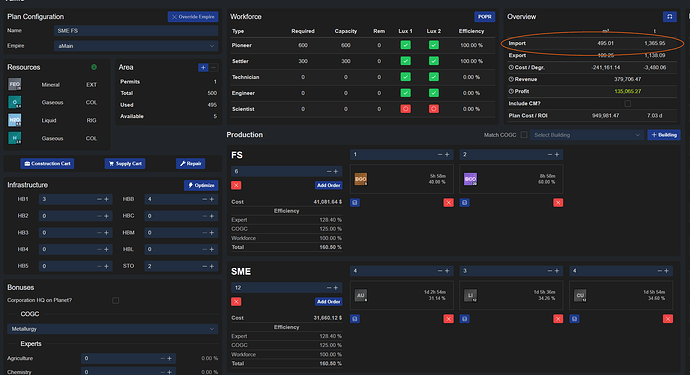Screen dimensions: 690x375
Task: Click the H2O liquid resource icon
Action: 15,120
